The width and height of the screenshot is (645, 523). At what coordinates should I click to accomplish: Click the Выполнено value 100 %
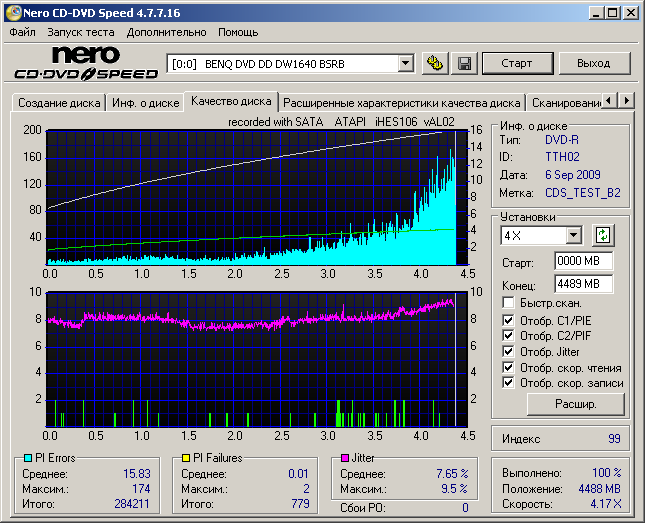tap(606, 473)
